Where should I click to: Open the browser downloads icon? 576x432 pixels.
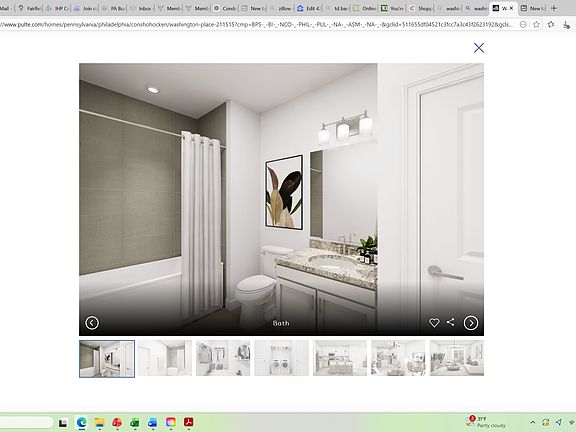pyautogui.click(x=566, y=25)
